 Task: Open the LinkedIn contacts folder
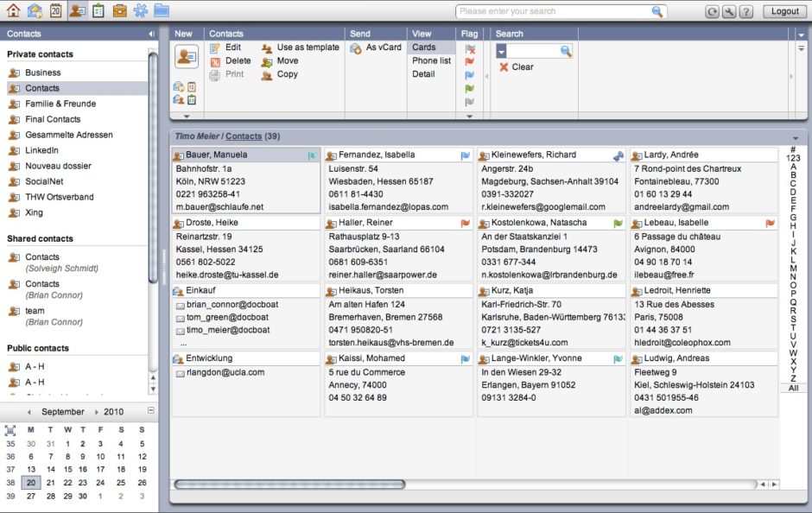click(x=41, y=150)
